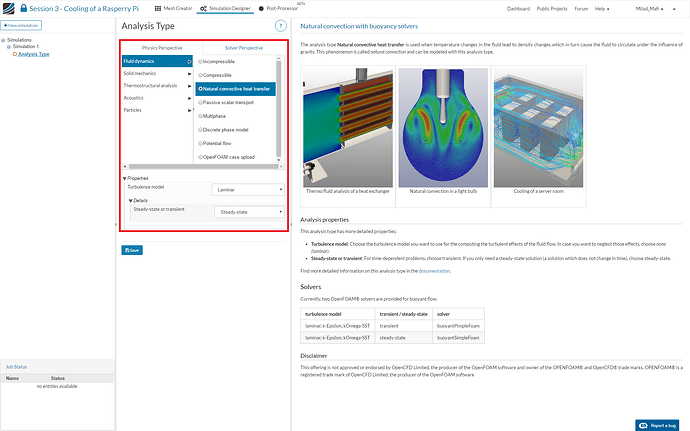Select the Multiphase radio option
The height and width of the screenshot is (431, 690).
pyautogui.click(x=200, y=116)
